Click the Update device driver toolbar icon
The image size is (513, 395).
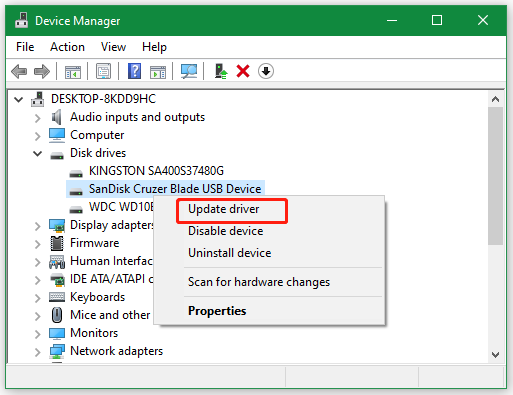pos(221,71)
